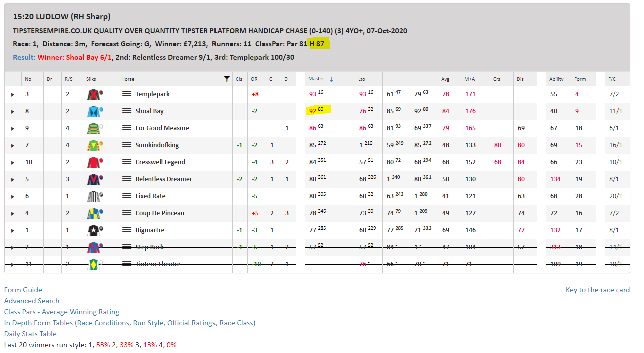Click the hamburger icon beside For Good Measure
The width and height of the screenshot is (644, 353).
pyautogui.click(x=127, y=128)
